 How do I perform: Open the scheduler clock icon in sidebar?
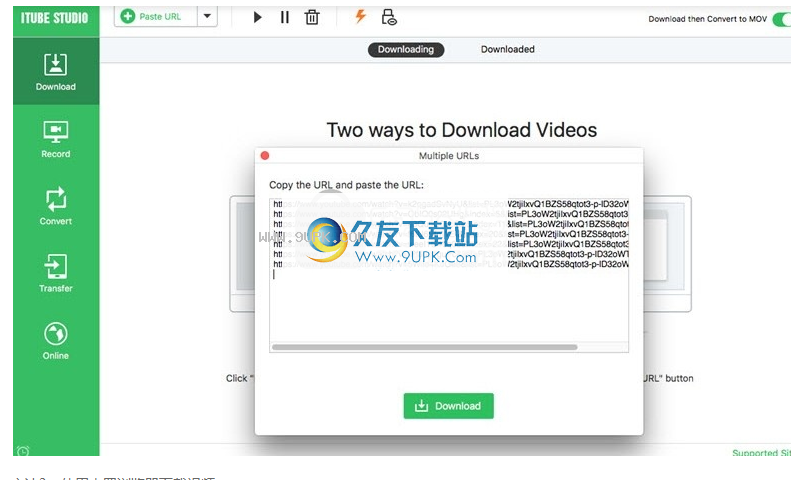[x=23, y=451]
